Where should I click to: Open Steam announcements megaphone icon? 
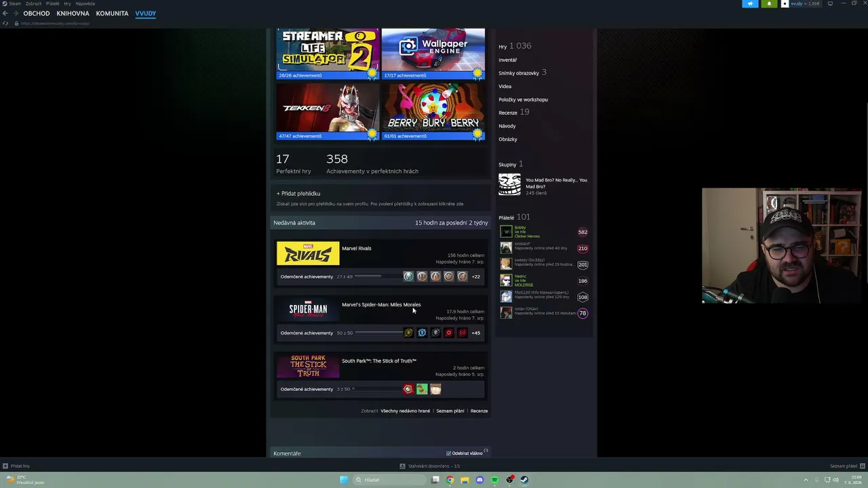[750, 3]
